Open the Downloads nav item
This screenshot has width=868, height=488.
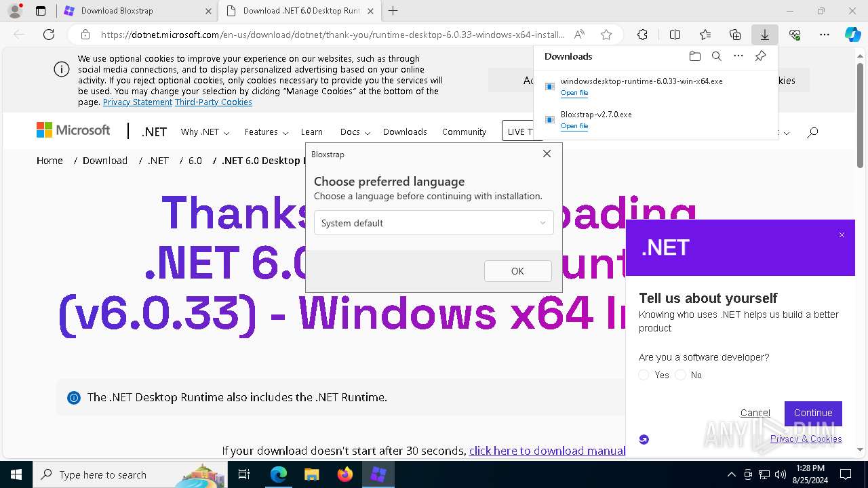405,132
